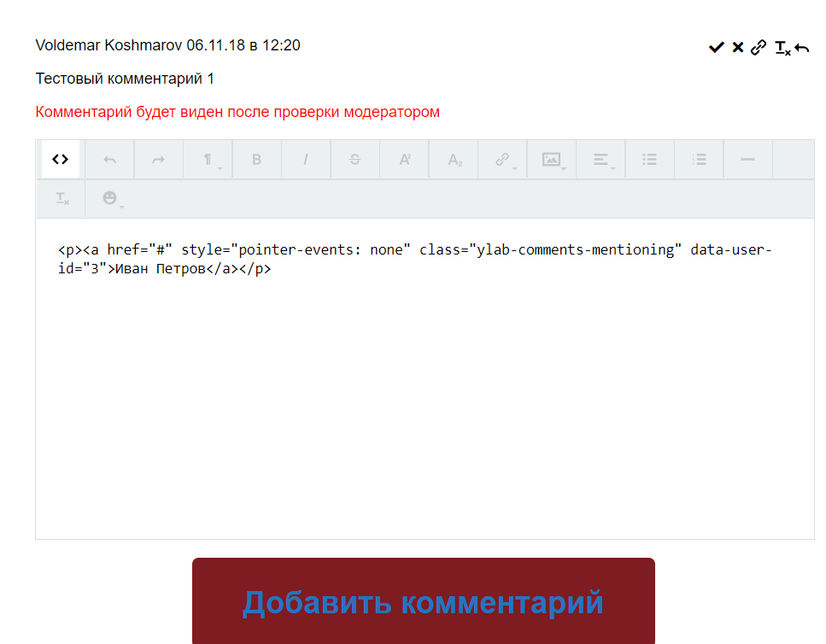The height and width of the screenshot is (644, 826).
Task: Open the paragraph format dropdown
Action: pos(208,160)
